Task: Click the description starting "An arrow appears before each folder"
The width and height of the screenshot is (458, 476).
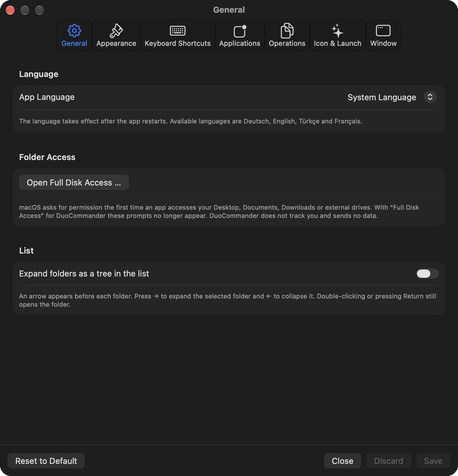Action: pos(228,300)
